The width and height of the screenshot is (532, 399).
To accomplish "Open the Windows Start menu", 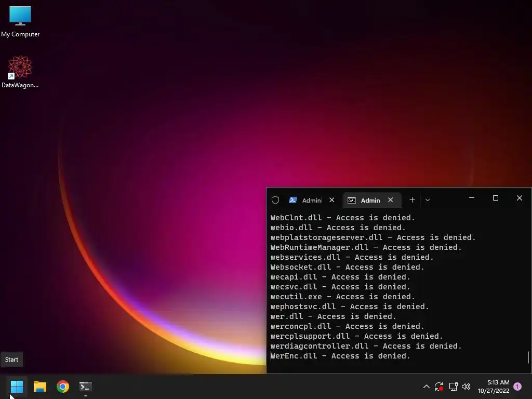I will tap(17, 387).
